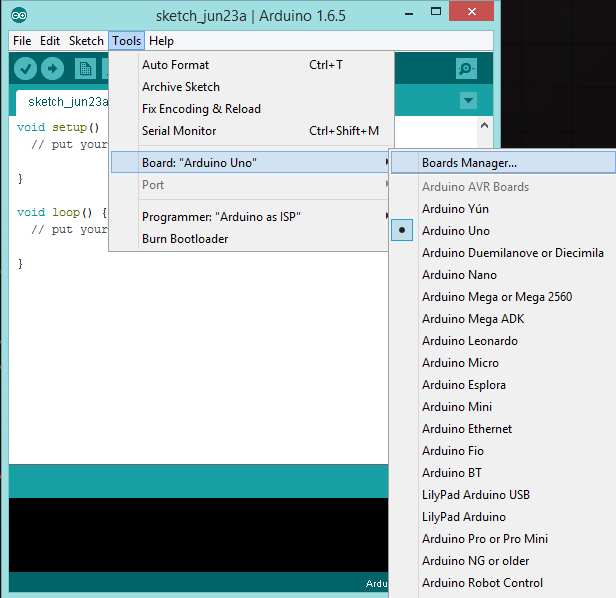Click Burn Bootloader
The width and height of the screenshot is (616, 598).
(x=250, y=238)
